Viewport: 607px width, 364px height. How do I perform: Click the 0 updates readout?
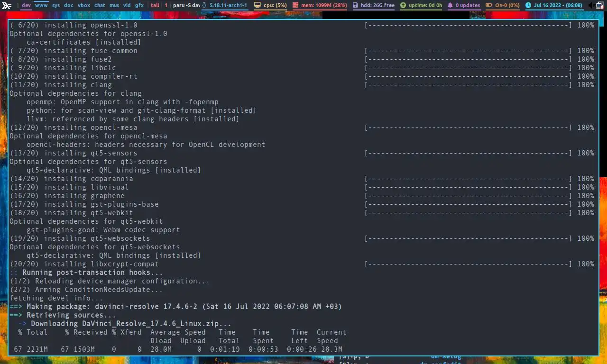[468, 6]
